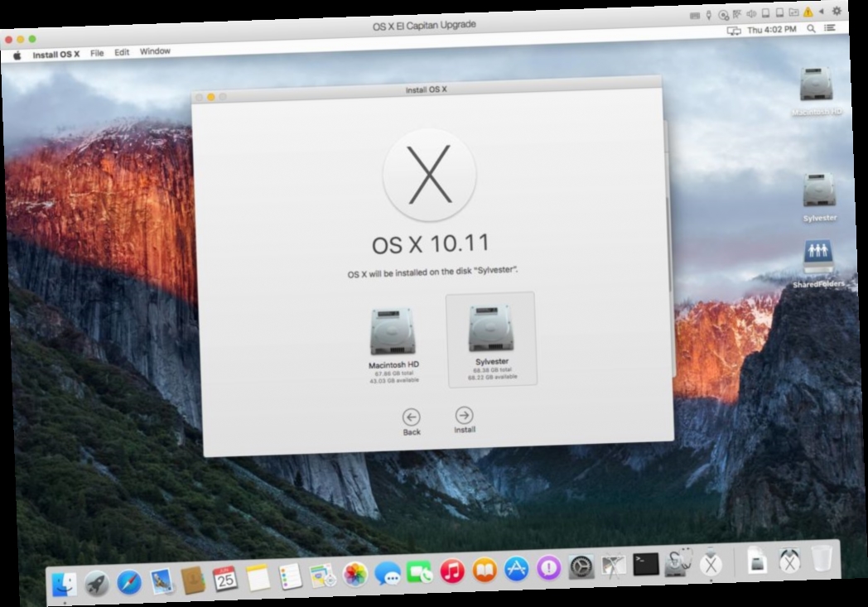Screen dimensions: 868x607
Task: Open Feedback Assistant from the Dock
Action: click(x=548, y=568)
